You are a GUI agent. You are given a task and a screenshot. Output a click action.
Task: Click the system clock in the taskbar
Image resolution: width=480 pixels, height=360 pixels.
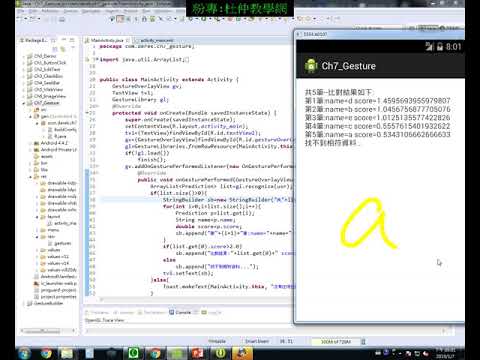445,353
